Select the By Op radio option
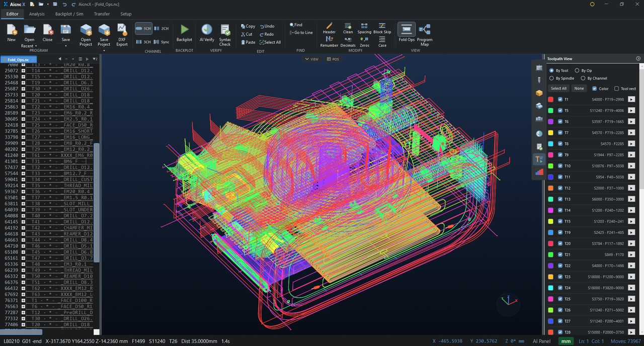This screenshot has height=346, width=644. point(577,70)
